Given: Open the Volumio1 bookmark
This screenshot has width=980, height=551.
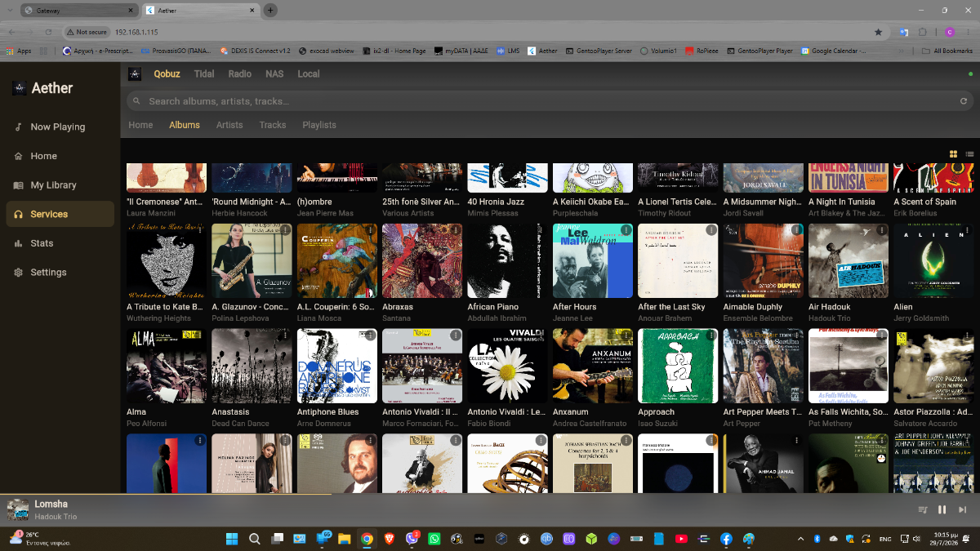Looking at the screenshot, I should pos(658,51).
